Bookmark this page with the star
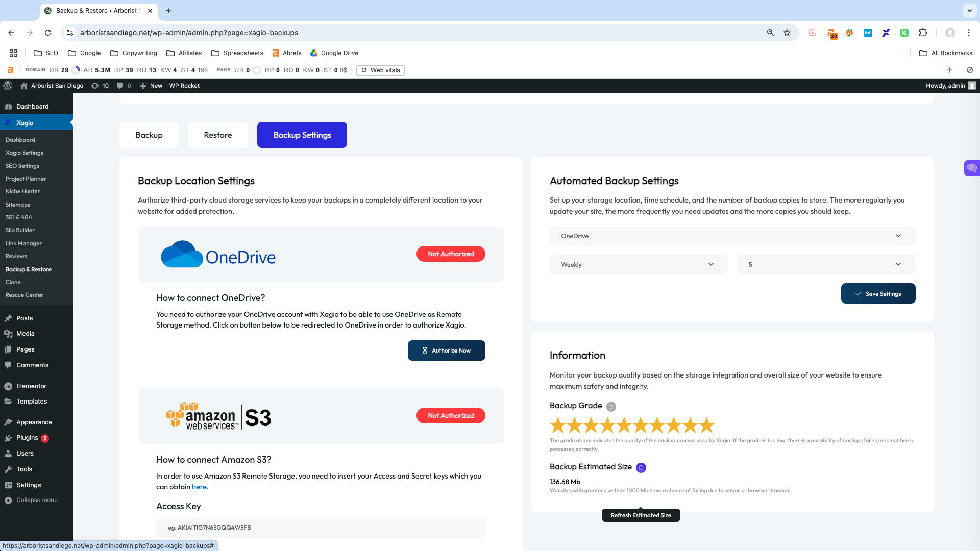The height and width of the screenshot is (551, 980). pyautogui.click(x=787, y=33)
